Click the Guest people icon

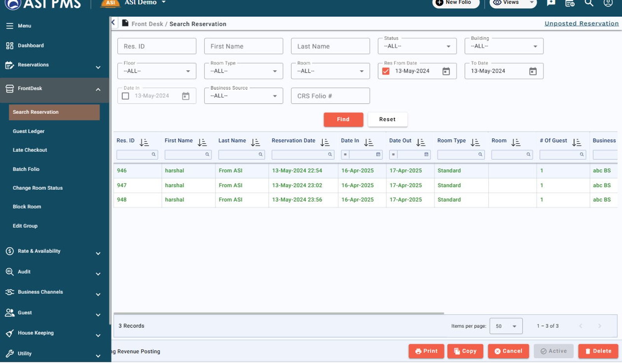[10, 313]
